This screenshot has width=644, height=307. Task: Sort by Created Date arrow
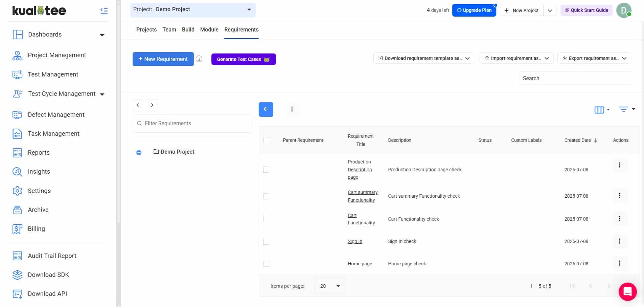point(596,140)
